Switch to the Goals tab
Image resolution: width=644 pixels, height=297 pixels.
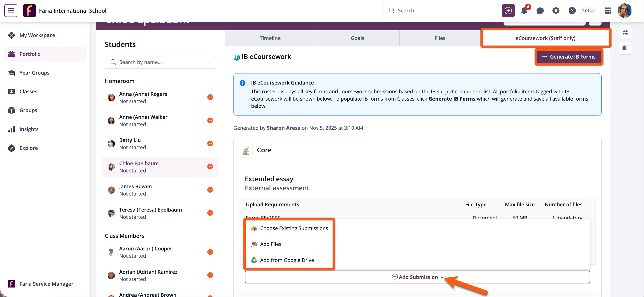357,38
